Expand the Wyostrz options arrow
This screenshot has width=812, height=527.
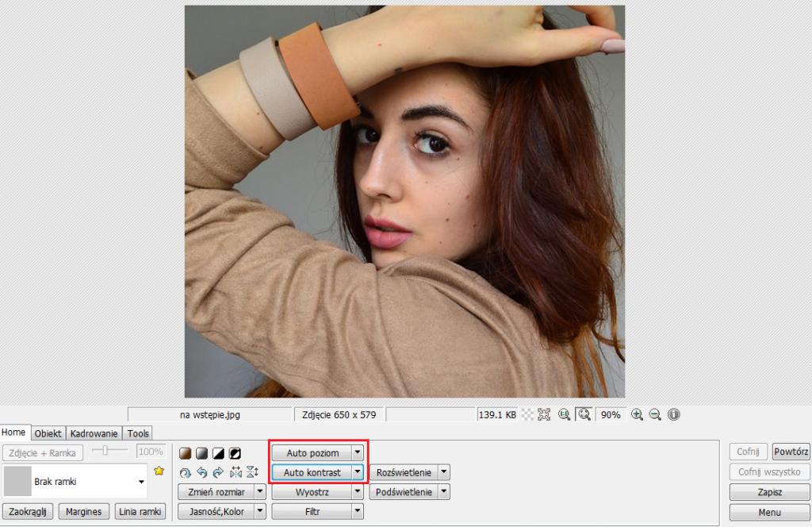[358, 492]
